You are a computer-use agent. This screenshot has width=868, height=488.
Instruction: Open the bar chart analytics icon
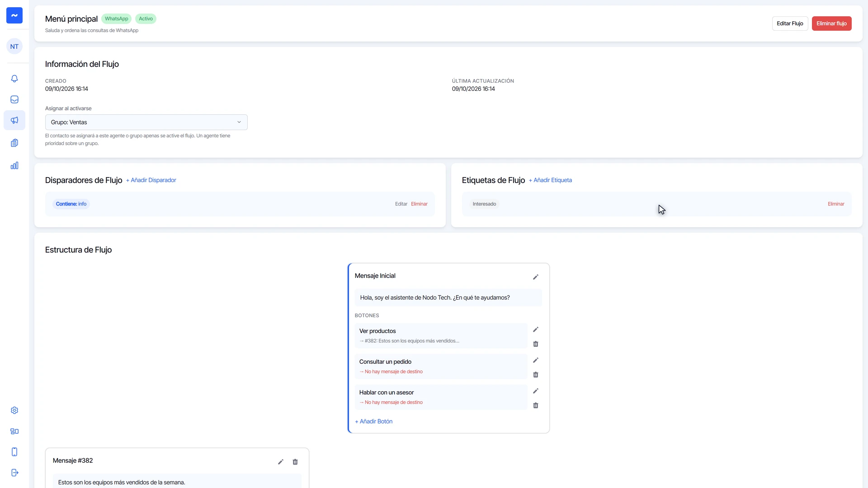(14, 165)
